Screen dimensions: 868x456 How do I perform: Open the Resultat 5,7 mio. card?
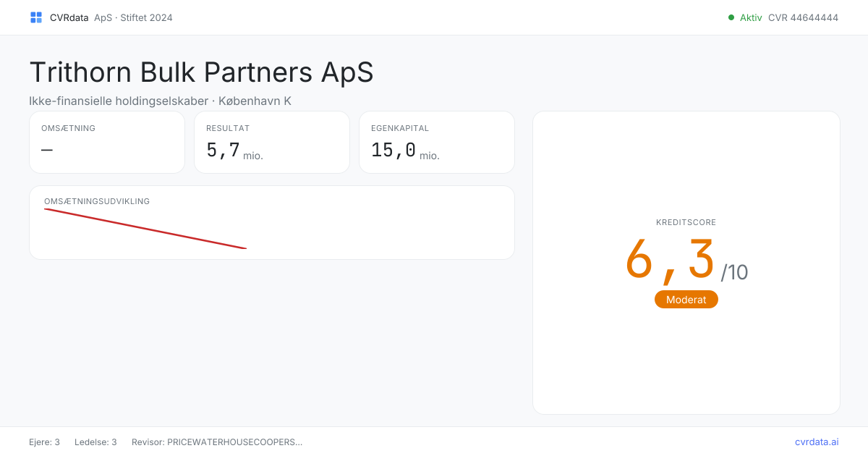click(x=272, y=143)
